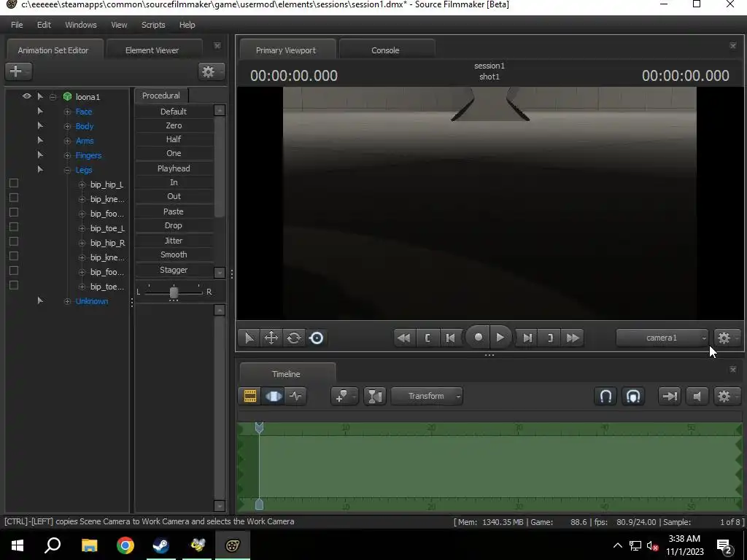Image resolution: width=747 pixels, height=560 pixels.
Task: Open the camera1 dropdown
Action: click(662, 338)
